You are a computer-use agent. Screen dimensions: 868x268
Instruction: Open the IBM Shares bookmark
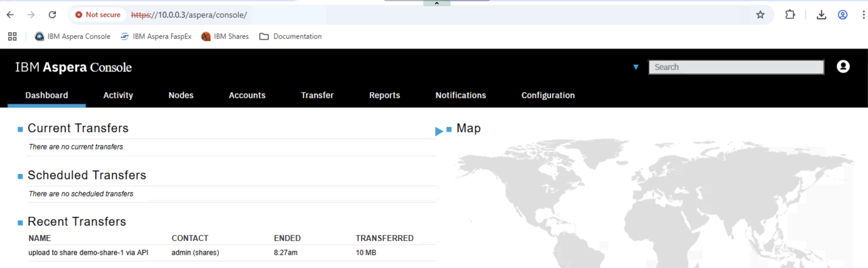pyautogui.click(x=225, y=36)
